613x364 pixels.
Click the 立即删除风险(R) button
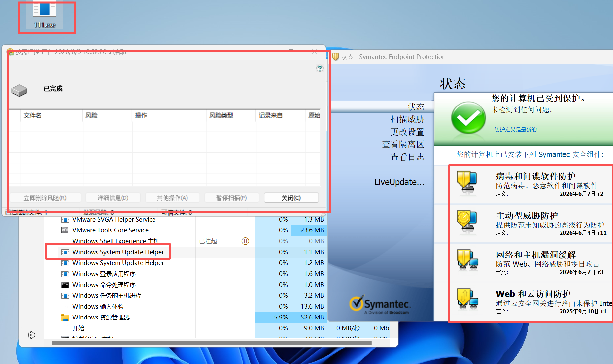coord(45,198)
